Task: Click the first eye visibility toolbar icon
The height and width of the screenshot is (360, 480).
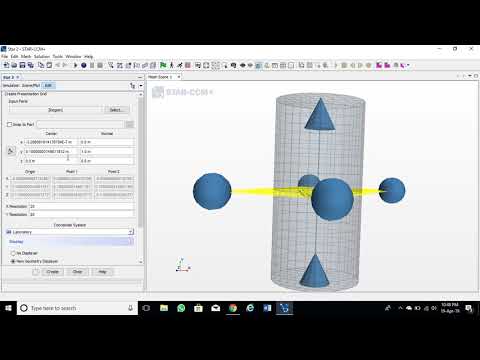Action: pyautogui.click(x=243, y=65)
